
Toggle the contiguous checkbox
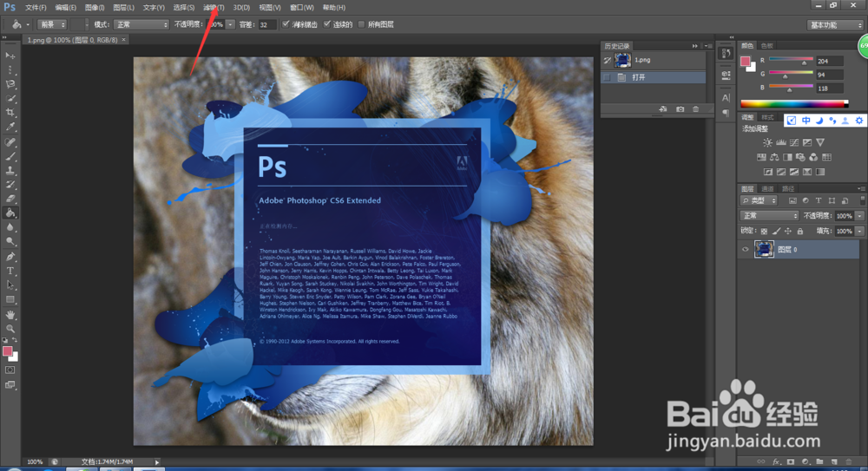point(326,24)
